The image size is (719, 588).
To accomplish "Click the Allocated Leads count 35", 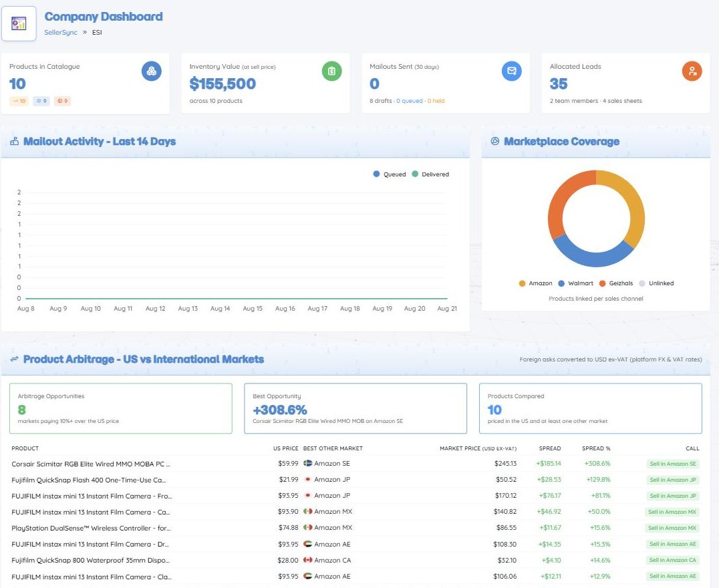I will tap(559, 84).
